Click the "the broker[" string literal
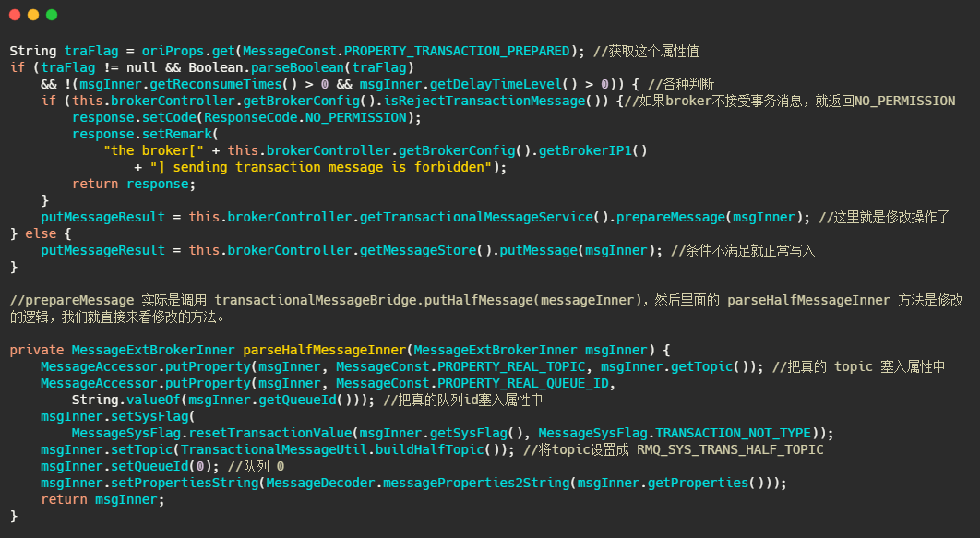The height and width of the screenshot is (538, 980). point(154,150)
